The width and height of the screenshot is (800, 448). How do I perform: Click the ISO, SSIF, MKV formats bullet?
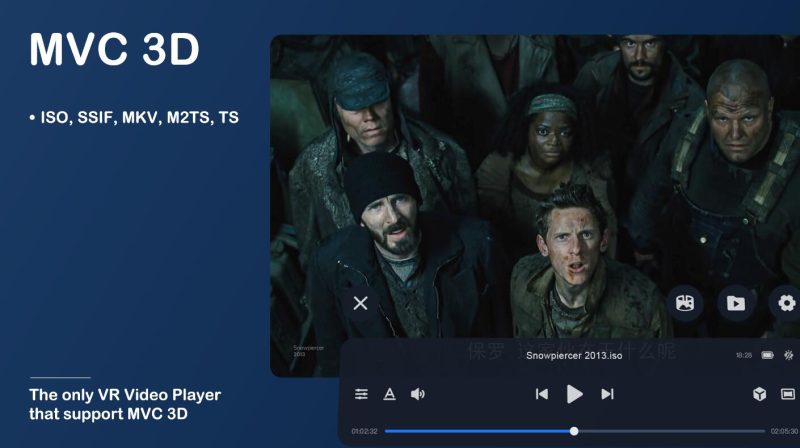tap(134, 117)
